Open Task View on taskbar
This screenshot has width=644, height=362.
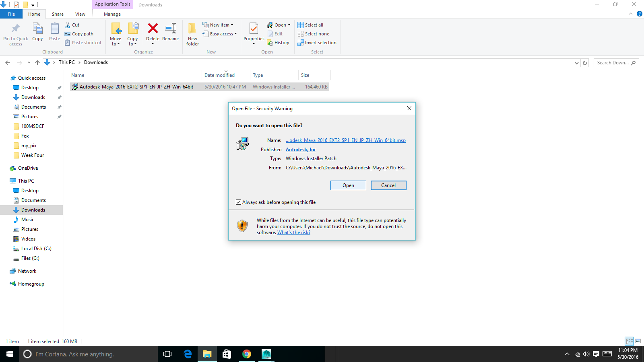click(167, 354)
